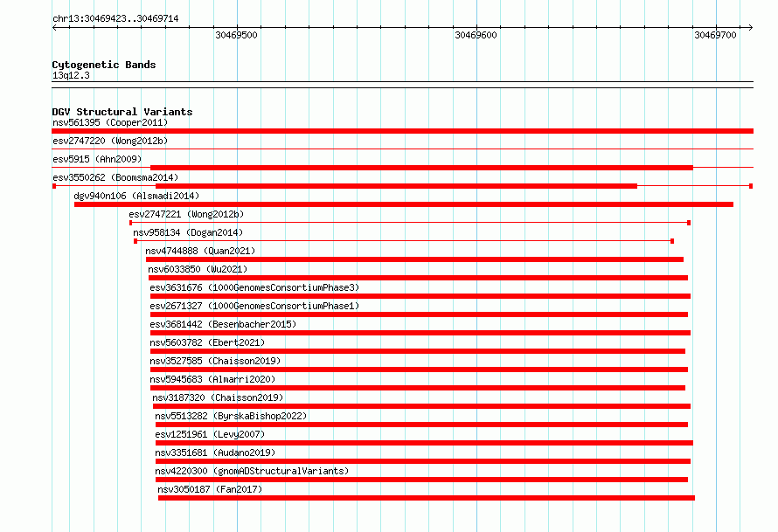Open nsv4220300 (gnomADStructuralVariants) label
Screen dimensions: 778x532
pyautogui.click(x=252, y=471)
